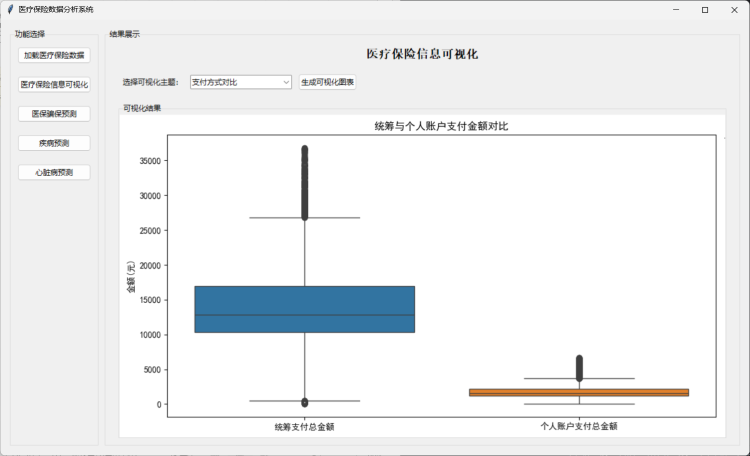This screenshot has width=750, height=456.
Task: Minimize the 医疗保险数据分析系统 window
Action: [674, 9]
